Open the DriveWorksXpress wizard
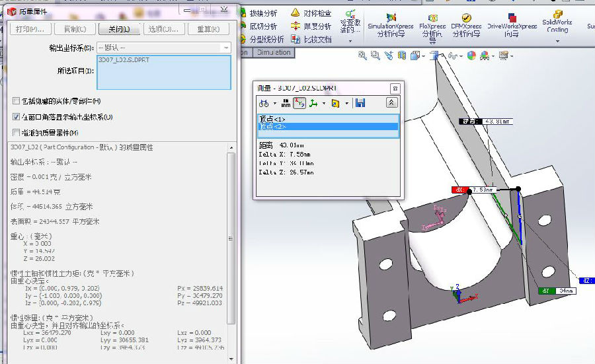 tap(512, 25)
